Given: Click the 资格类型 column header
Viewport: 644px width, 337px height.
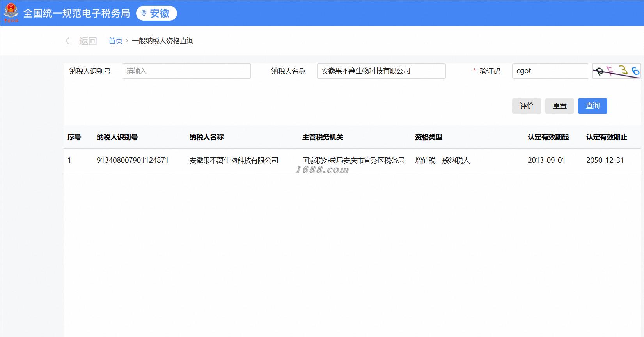Looking at the screenshot, I should tap(429, 137).
